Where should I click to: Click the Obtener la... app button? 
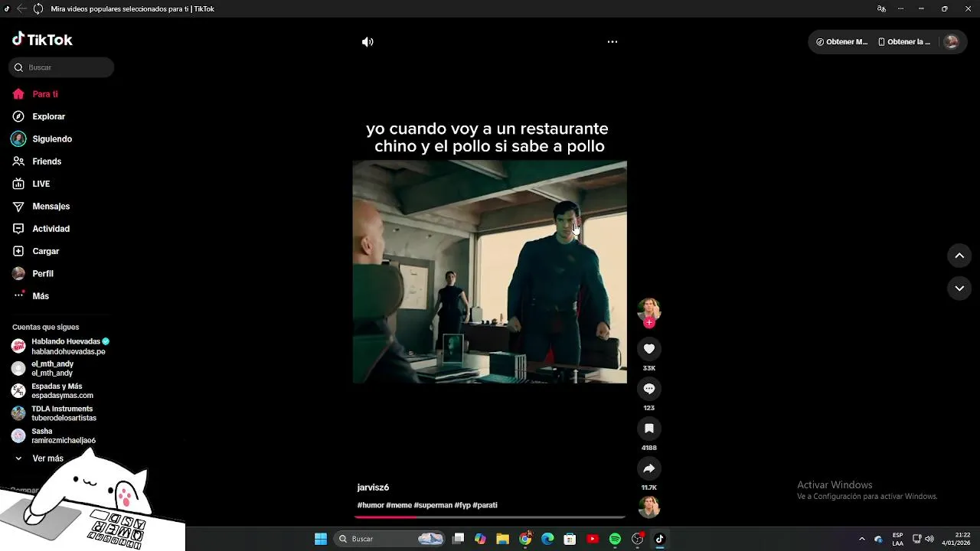[905, 42]
